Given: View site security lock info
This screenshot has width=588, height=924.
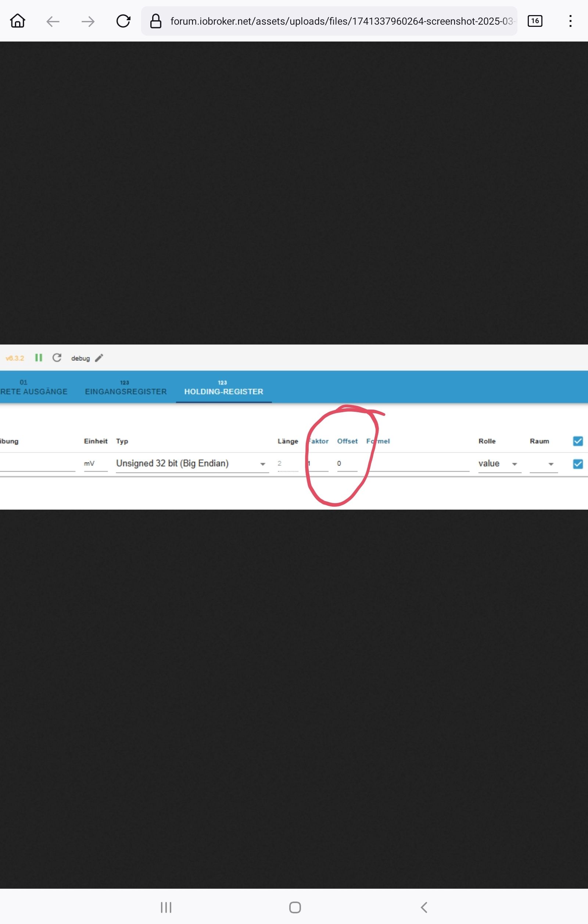Looking at the screenshot, I should (x=155, y=21).
